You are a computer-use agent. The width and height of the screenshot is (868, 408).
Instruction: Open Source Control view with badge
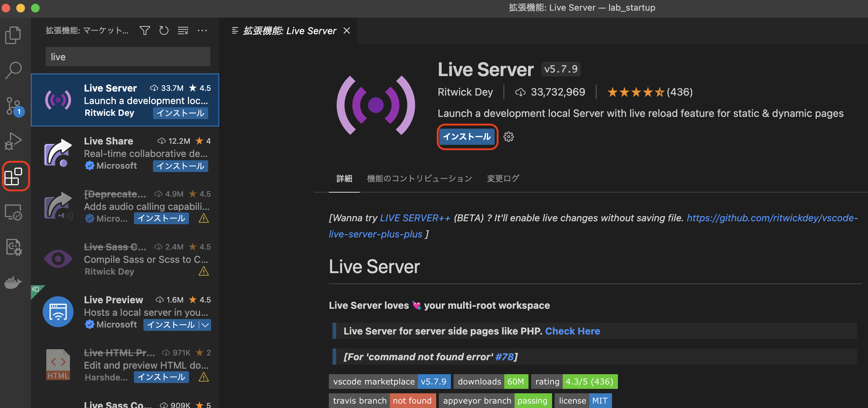point(15,106)
